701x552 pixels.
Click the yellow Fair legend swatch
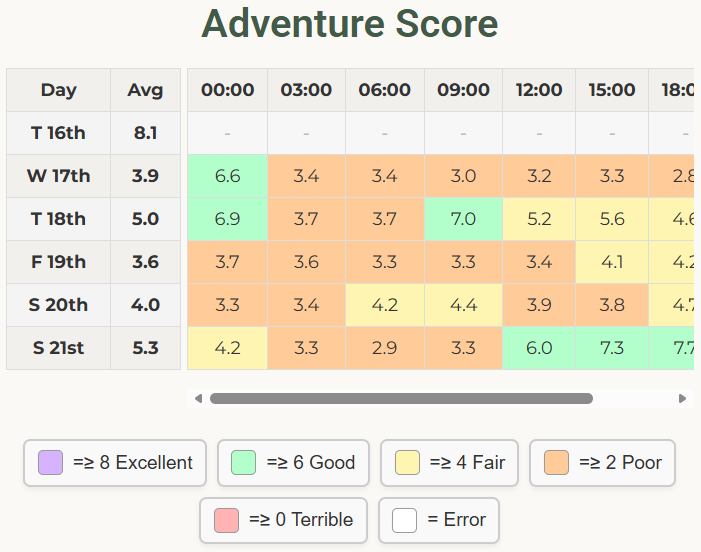point(407,463)
